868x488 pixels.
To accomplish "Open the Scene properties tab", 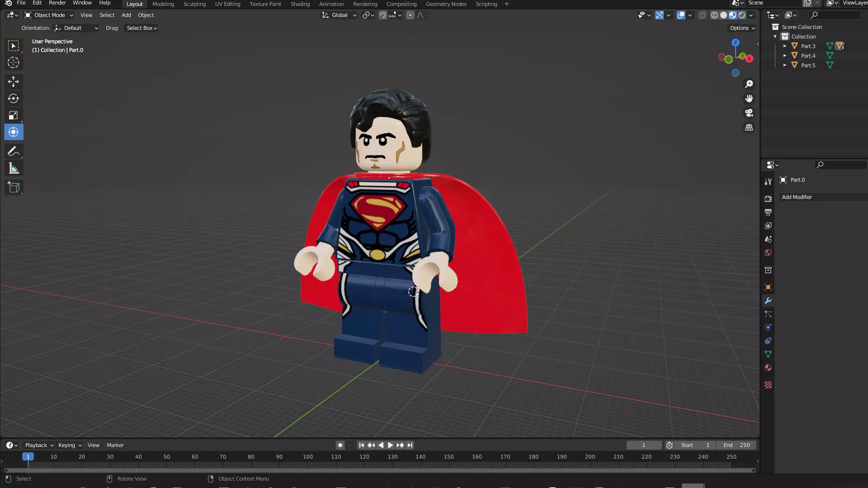I will pos(768,239).
